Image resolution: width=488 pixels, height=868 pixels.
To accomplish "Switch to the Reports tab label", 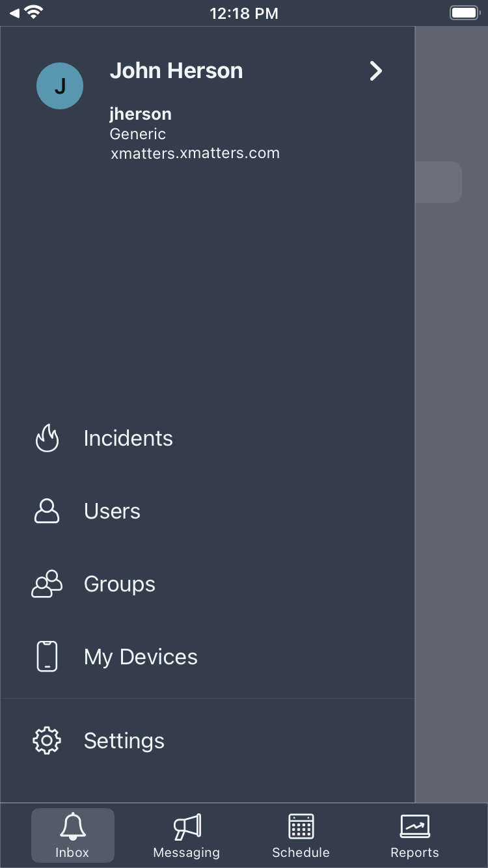I will 414,853.
